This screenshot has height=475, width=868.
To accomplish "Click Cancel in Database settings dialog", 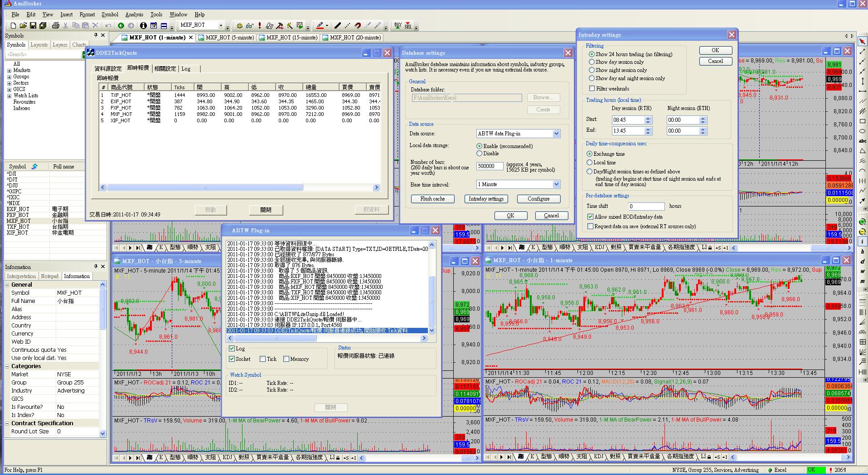I will click(551, 216).
